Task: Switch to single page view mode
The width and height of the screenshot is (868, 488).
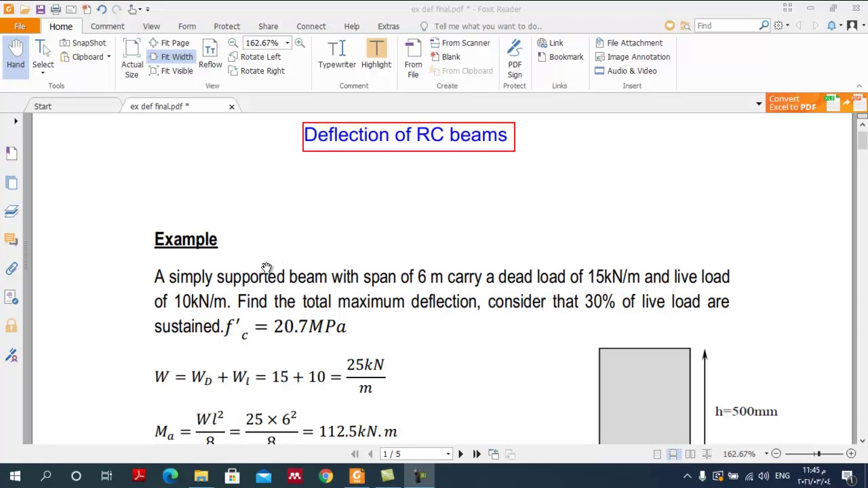Action: click(657, 454)
